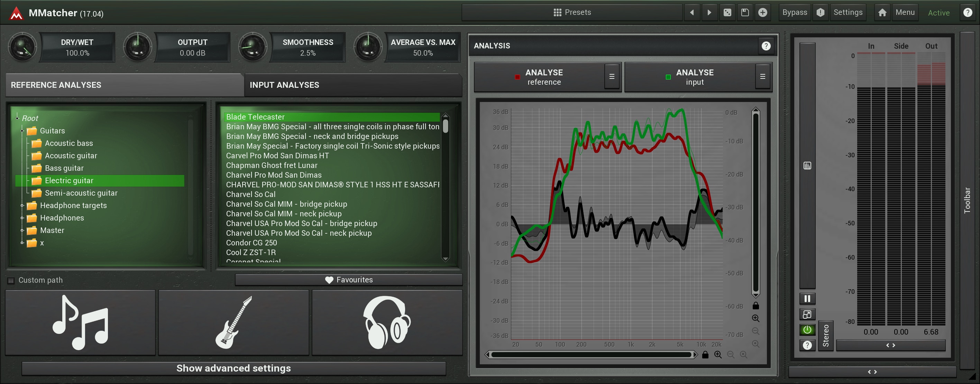Click the home icon beside Menu
Viewport: 980px width, 384px height.
882,12
